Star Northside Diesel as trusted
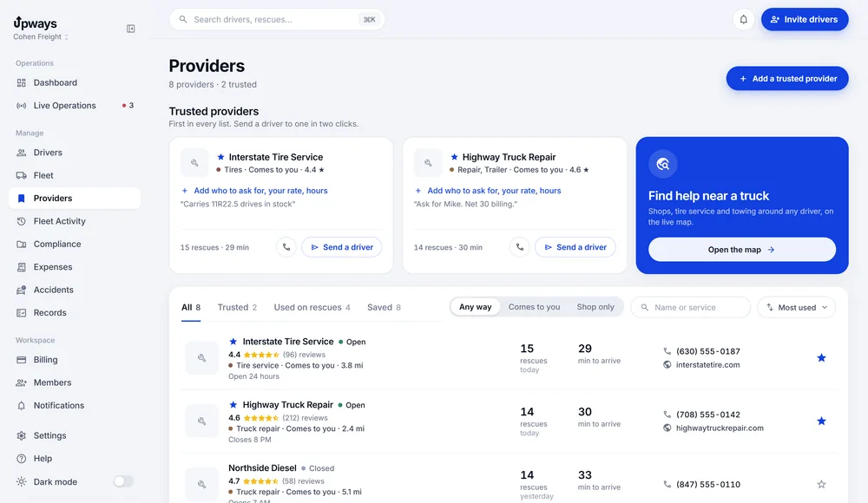The image size is (868, 503). click(821, 484)
